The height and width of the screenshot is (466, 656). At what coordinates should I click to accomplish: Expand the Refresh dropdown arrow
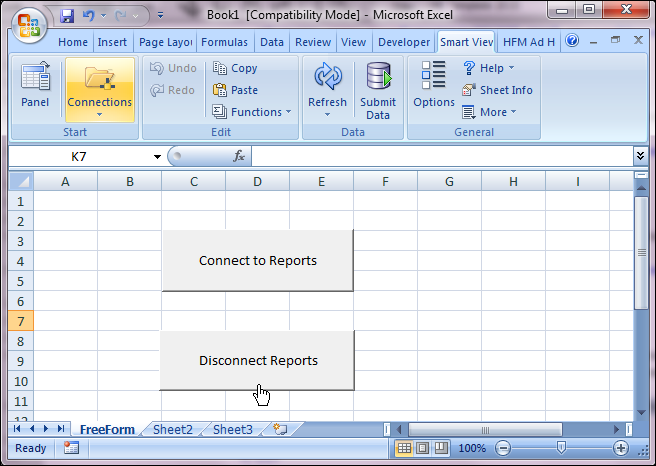click(328, 115)
